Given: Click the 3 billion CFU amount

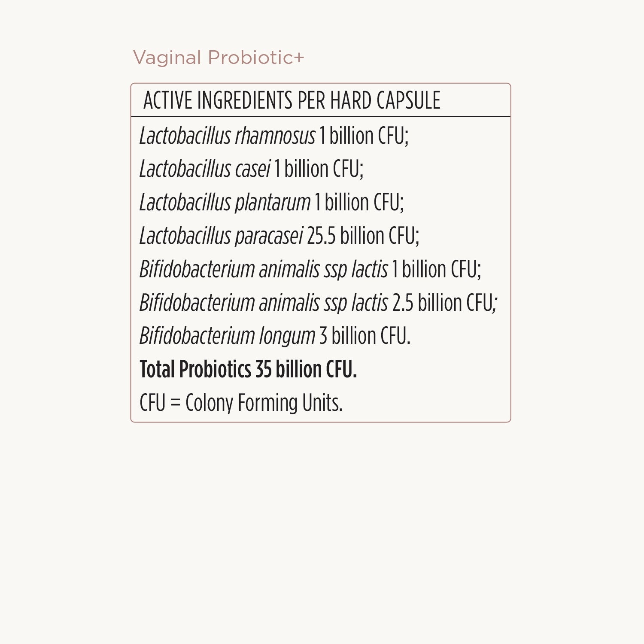Looking at the screenshot, I should coord(365,336).
